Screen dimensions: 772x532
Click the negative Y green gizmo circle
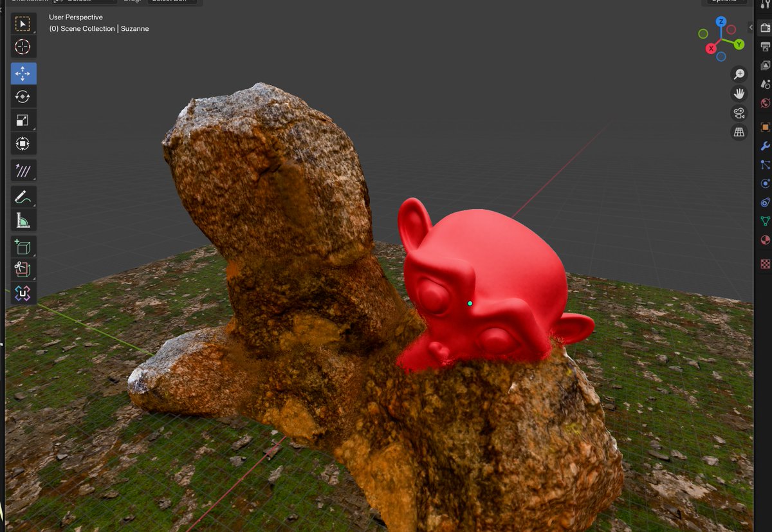click(703, 33)
